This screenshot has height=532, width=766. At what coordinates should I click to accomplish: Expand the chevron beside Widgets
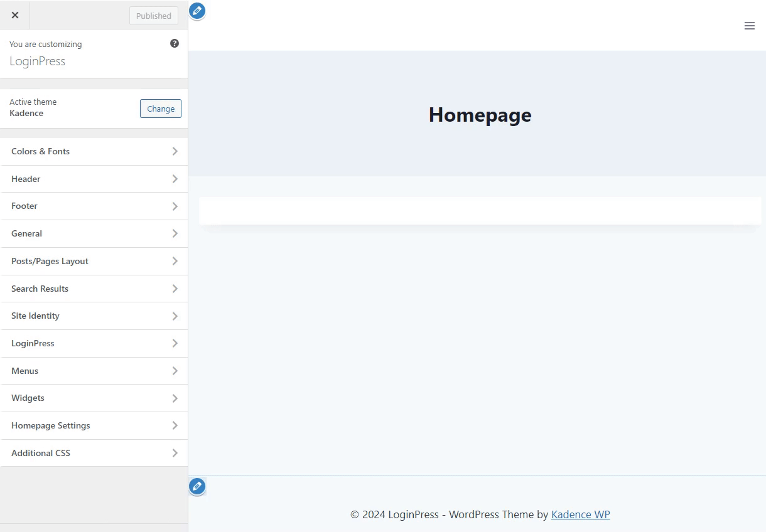pyautogui.click(x=175, y=398)
